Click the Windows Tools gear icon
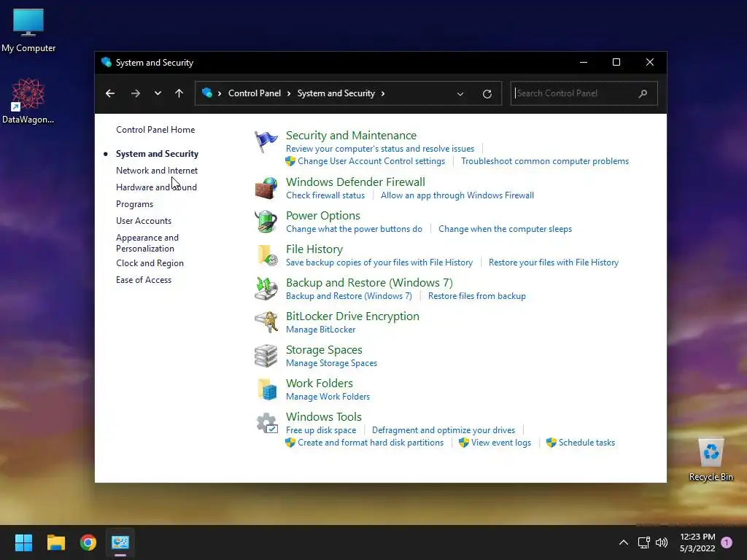747x560 pixels. click(267, 423)
